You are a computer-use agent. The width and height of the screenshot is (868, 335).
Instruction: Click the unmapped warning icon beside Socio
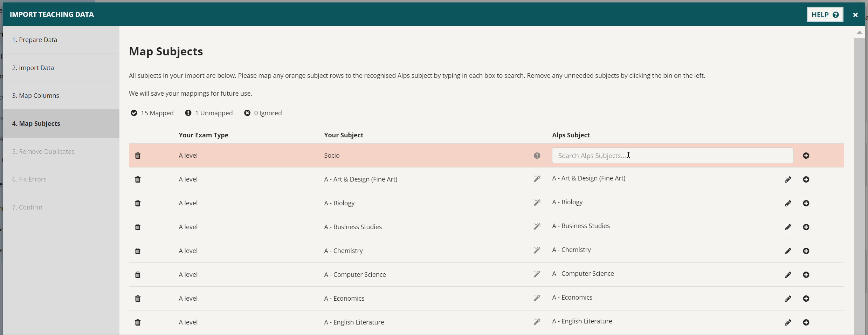point(537,156)
